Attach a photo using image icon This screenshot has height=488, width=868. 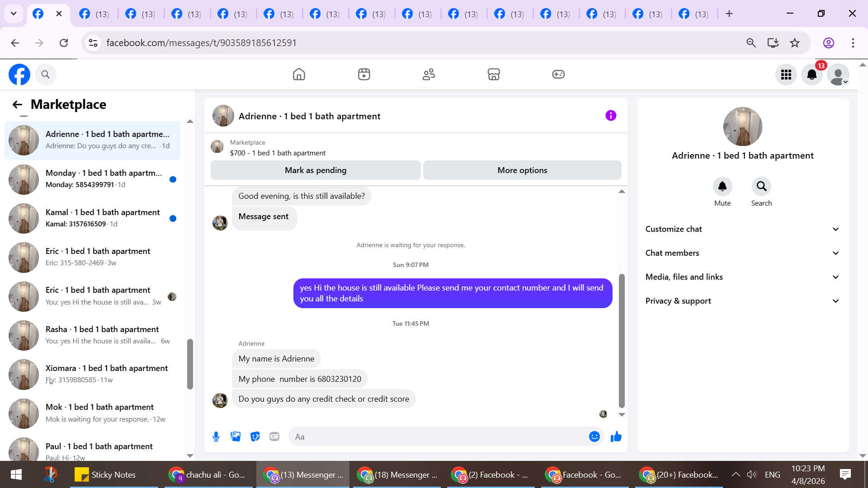click(236, 436)
